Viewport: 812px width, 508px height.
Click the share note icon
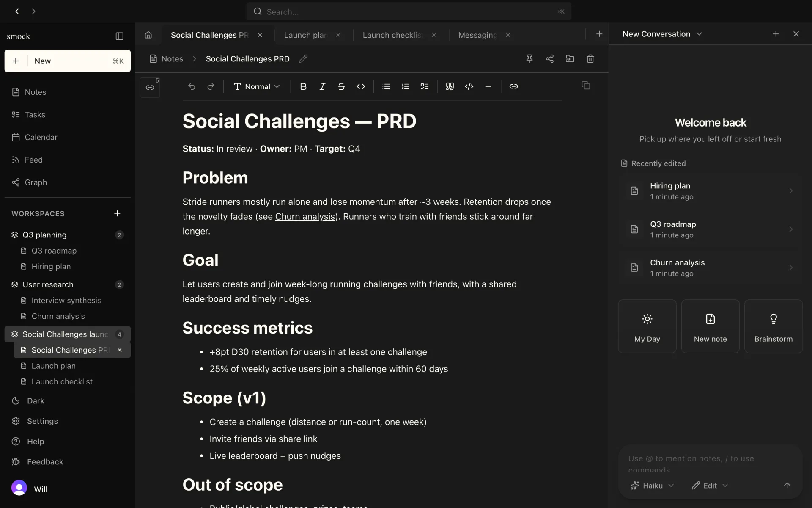pyautogui.click(x=549, y=59)
